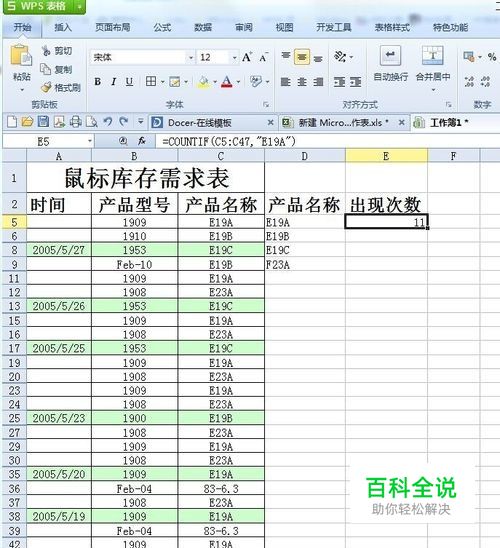Click the Wrap Text button
Screen dimensions: 500x548
tap(390, 63)
